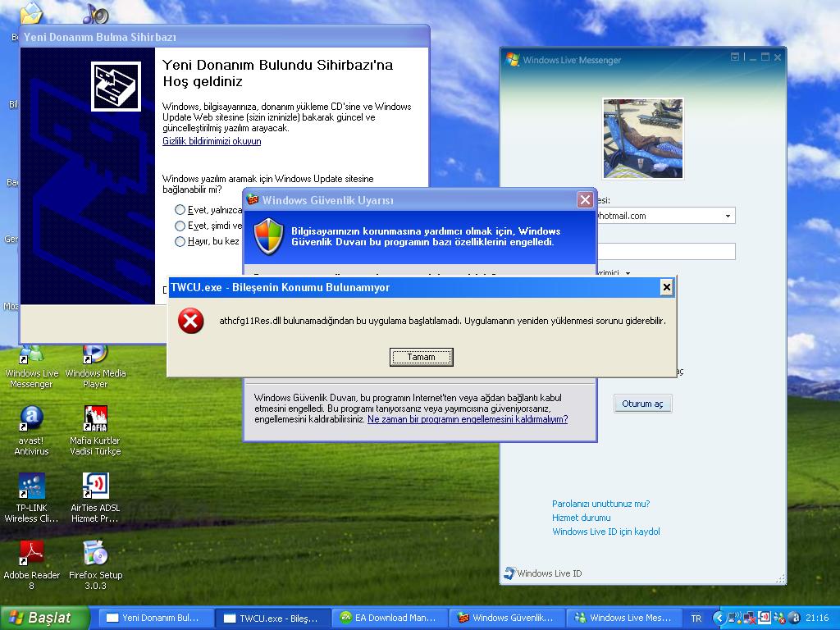Click the avast! tray icon
Image resolution: width=840 pixels, height=630 pixels.
794,618
